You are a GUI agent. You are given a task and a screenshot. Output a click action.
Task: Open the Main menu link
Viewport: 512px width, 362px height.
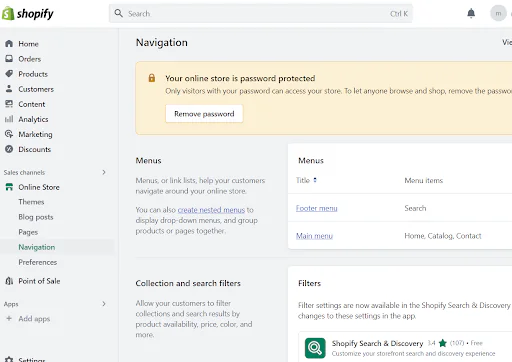tap(314, 236)
